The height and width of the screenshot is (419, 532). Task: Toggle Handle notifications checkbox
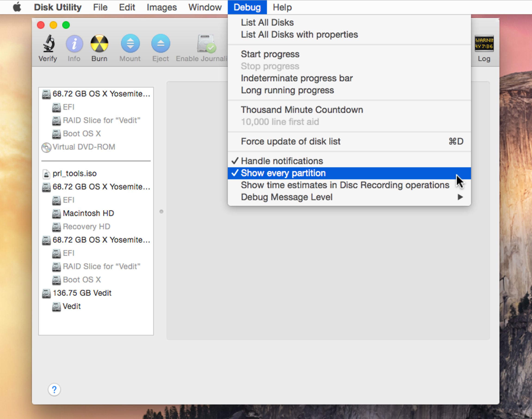coord(282,161)
